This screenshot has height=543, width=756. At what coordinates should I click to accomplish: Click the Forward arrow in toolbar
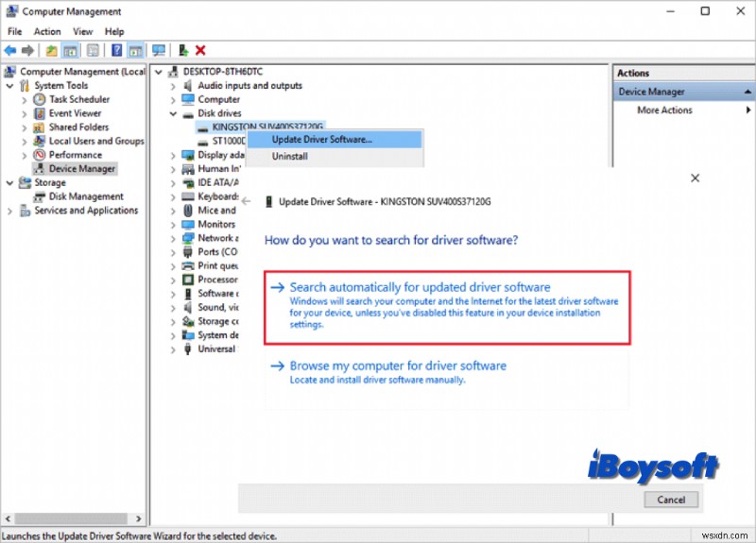click(28, 50)
